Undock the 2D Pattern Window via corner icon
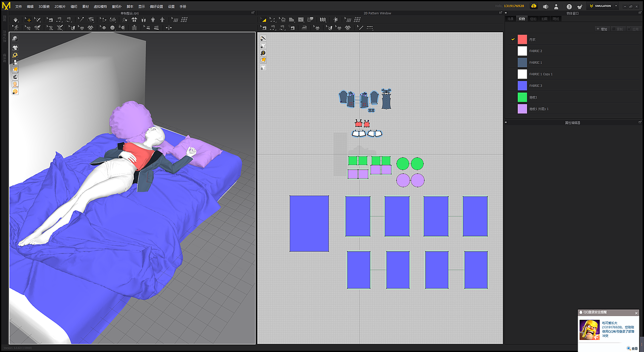The width and height of the screenshot is (644, 352). coord(501,13)
